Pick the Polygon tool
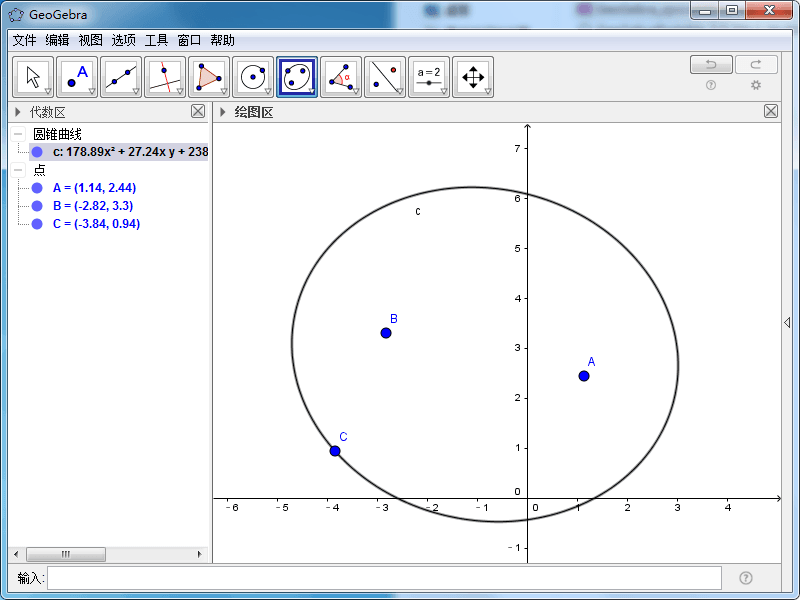The image size is (800, 600). [209, 76]
